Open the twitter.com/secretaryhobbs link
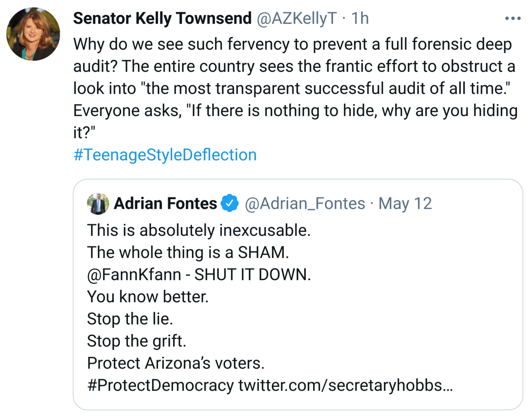This screenshot has width=532, height=418. (345, 385)
